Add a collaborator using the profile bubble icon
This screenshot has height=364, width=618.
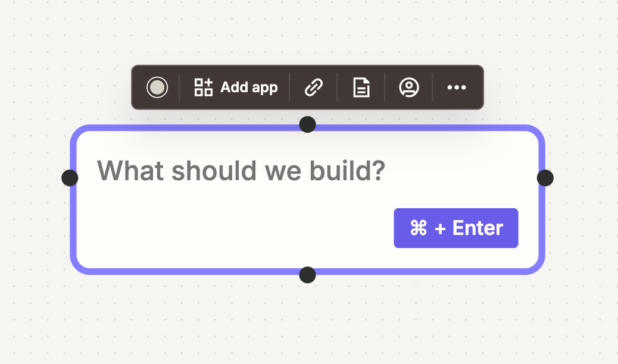click(x=409, y=87)
